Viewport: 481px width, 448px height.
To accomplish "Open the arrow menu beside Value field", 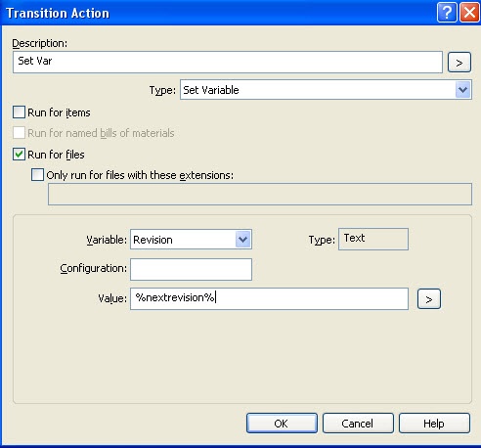I will pyautogui.click(x=429, y=298).
